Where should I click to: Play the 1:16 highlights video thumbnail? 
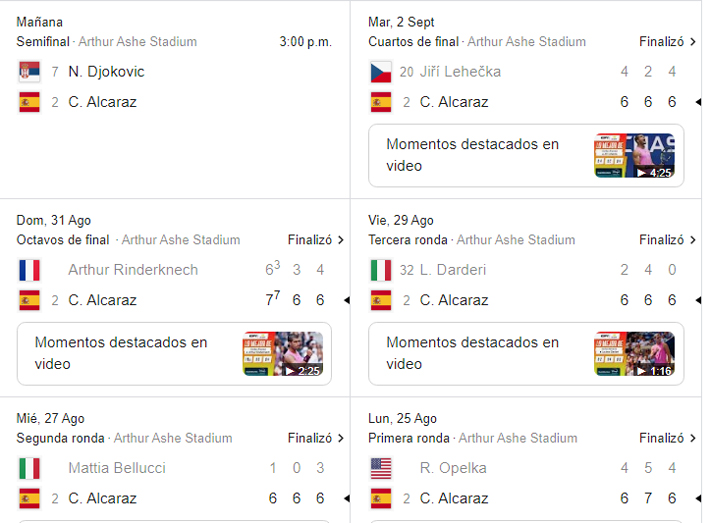coord(635,353)
